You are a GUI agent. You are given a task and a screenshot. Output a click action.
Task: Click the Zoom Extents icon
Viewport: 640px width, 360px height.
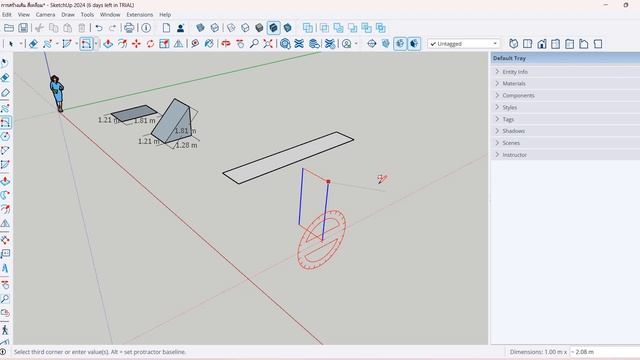point(268,44)
